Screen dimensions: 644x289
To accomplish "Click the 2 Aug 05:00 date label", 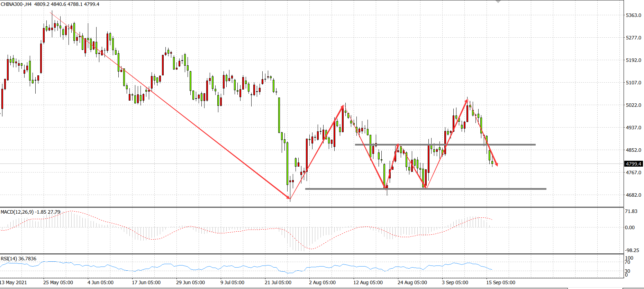I will [322, 282].
